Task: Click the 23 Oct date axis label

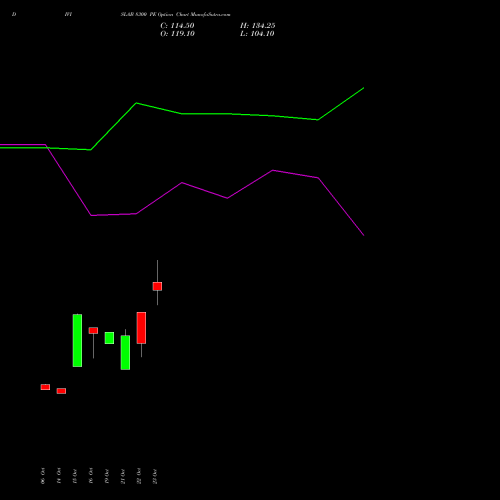Action: 155,476
